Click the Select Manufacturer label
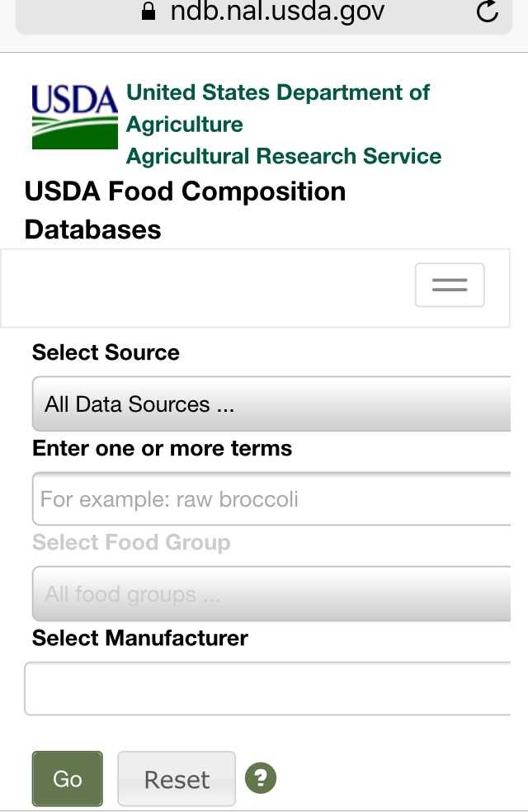The image size is (528, 812). click(140, 638)
